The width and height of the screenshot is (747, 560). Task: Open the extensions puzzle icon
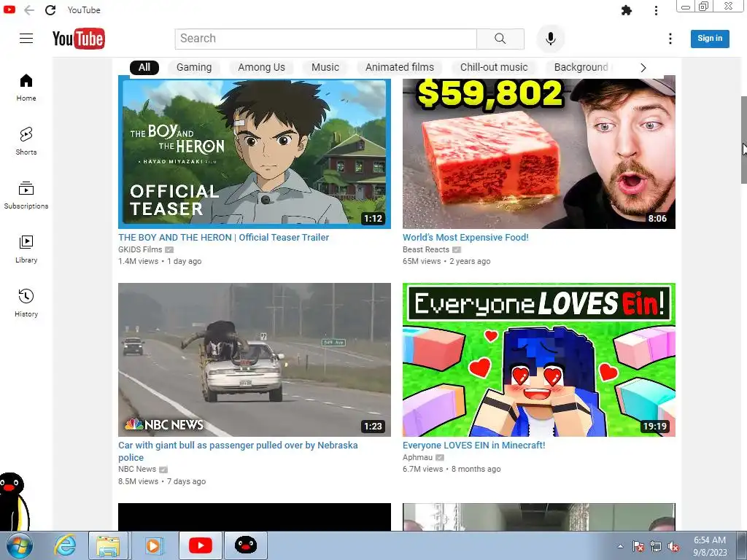coord(627,10)
